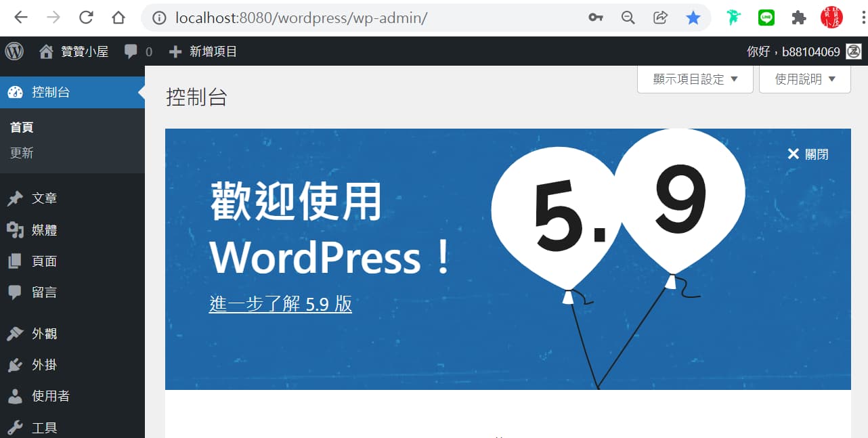
Task: Click the 進一步了解 5.9 版 link
Action: point(280,304)
